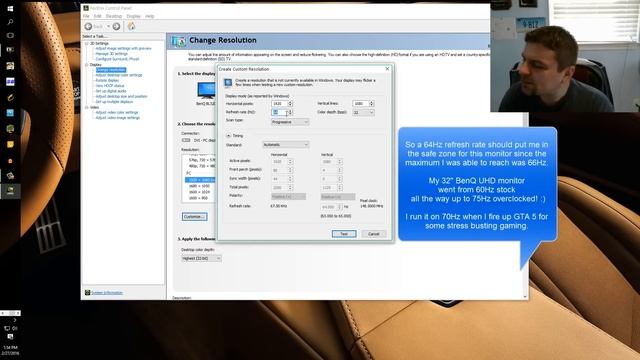Open the Display menu

(x=133, y=16)
